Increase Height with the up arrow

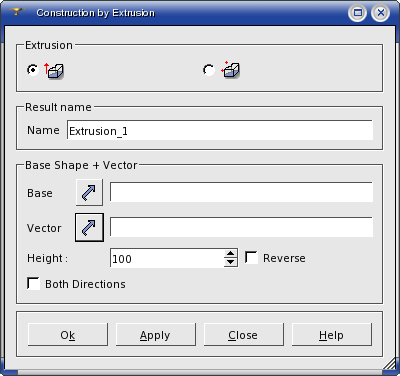point(230,254)
